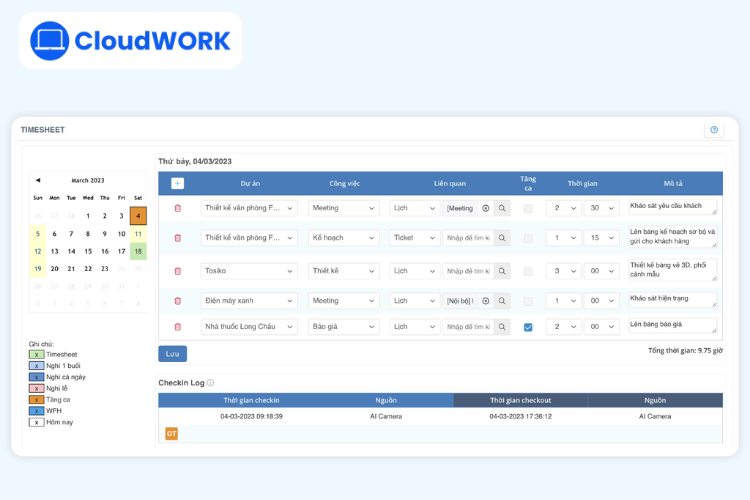Open the hours dropdown in the Tosiko row

tap(564, 271)
